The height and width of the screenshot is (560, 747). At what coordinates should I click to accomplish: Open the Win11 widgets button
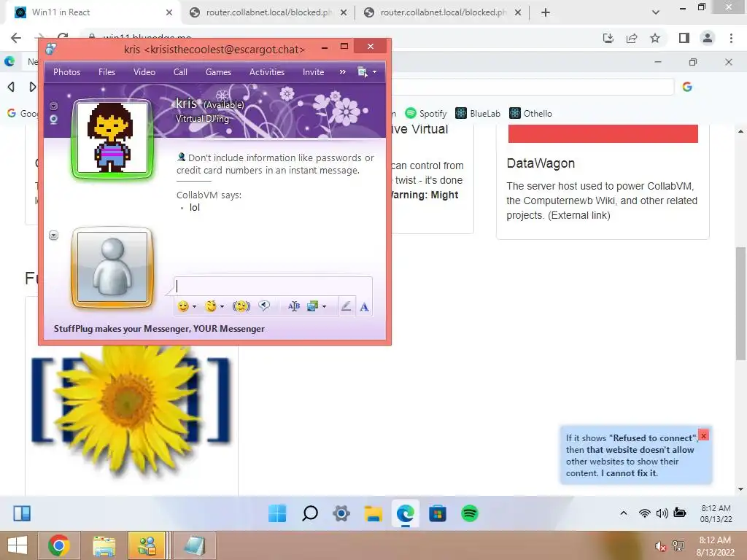(x=22, y=513)
